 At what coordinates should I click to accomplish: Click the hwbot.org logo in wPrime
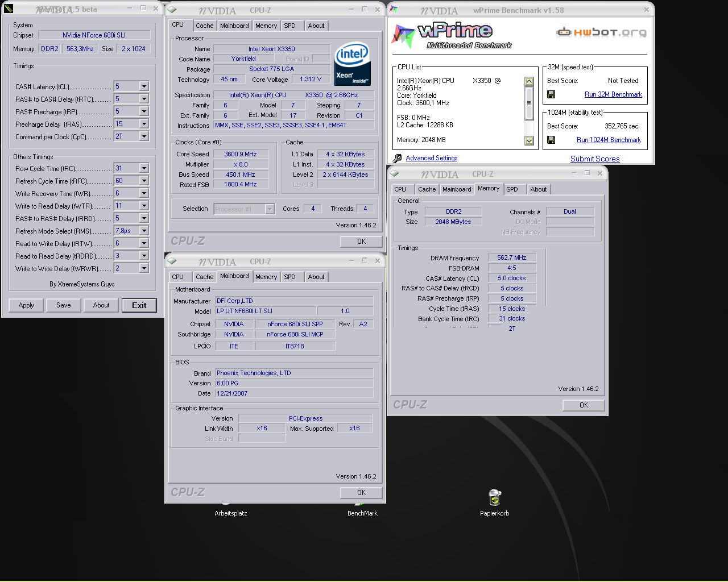(601, 32)
